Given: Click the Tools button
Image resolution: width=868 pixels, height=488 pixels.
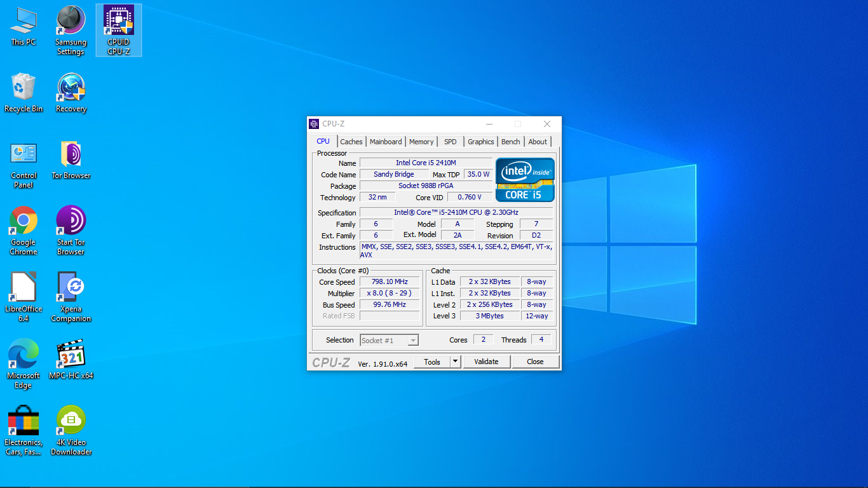Looking at the screenshot, I should coord(432,362).
